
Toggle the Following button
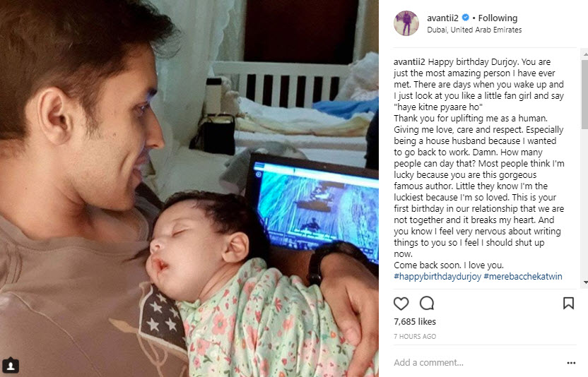pyautogui.click(x=498, y=18)
